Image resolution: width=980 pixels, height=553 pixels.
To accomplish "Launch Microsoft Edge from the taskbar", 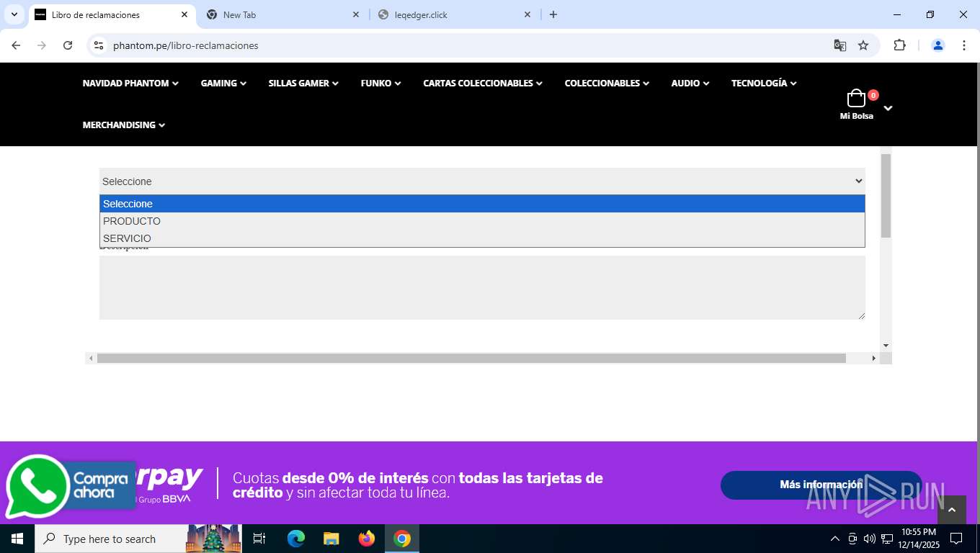I will (296, 539).
